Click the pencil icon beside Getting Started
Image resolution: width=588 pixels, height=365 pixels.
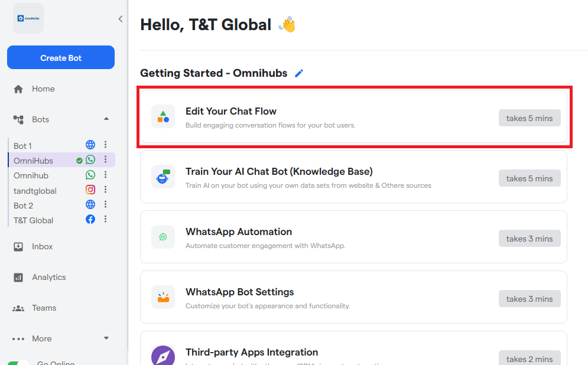pos(299,73)
